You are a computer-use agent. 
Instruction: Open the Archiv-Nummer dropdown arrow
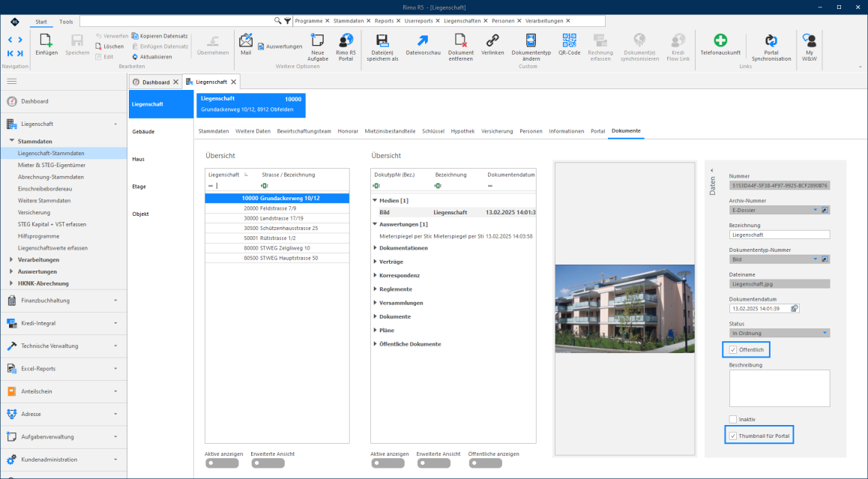(x=815, y=210)
